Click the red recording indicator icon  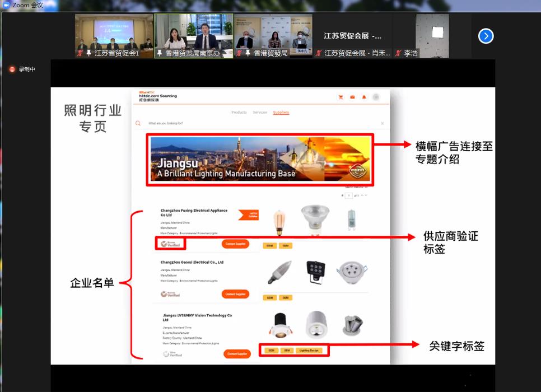click(x=12, y=69)
